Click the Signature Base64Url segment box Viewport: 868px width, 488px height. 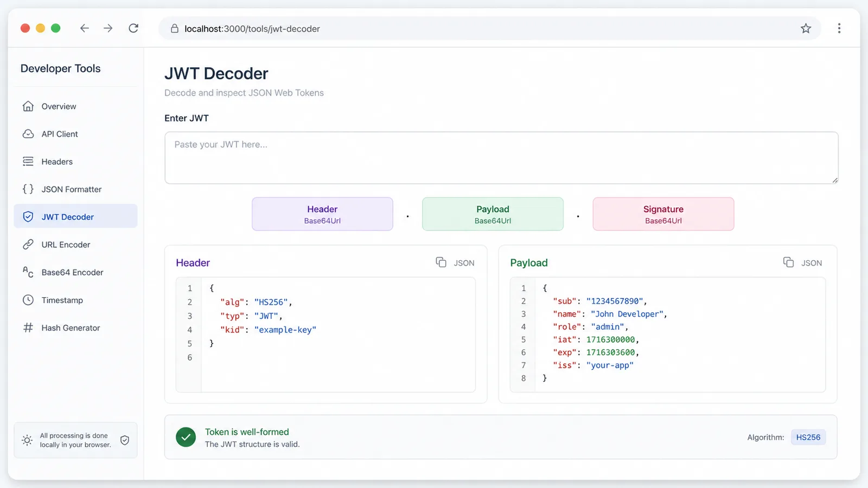(x=663, y=214)
